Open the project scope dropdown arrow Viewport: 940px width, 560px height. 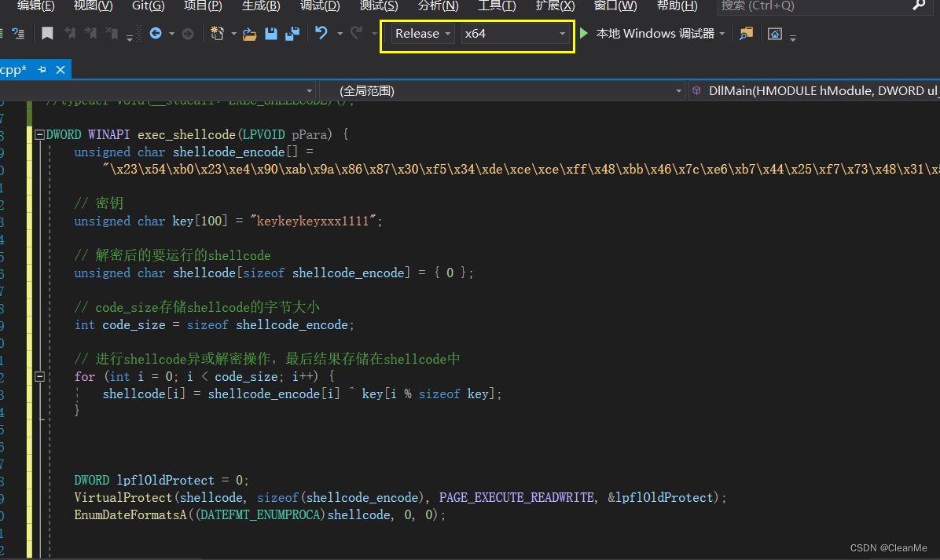point(310,91)
